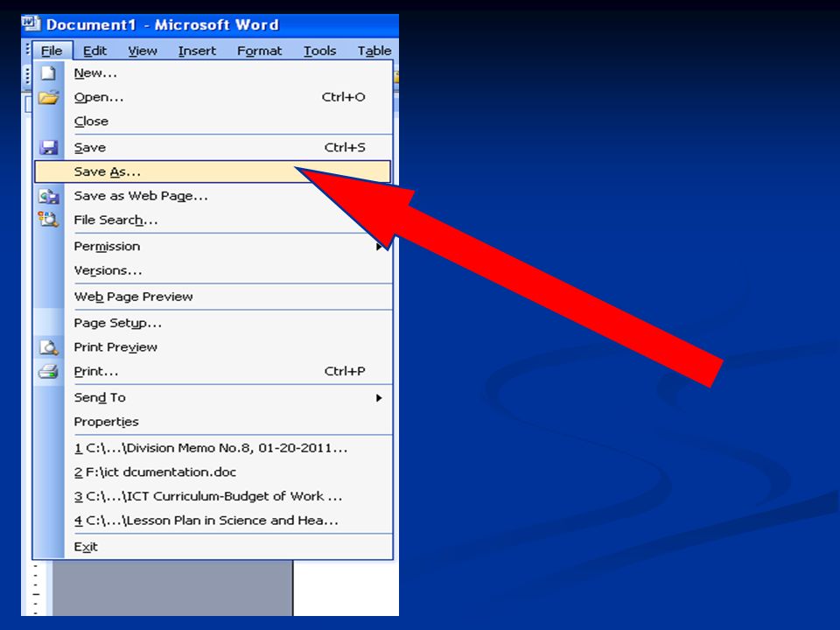The width and height of the screenshot is (840, 630).
Task: Click the menu bar drag handle
Action: click(x=27, y=50)
